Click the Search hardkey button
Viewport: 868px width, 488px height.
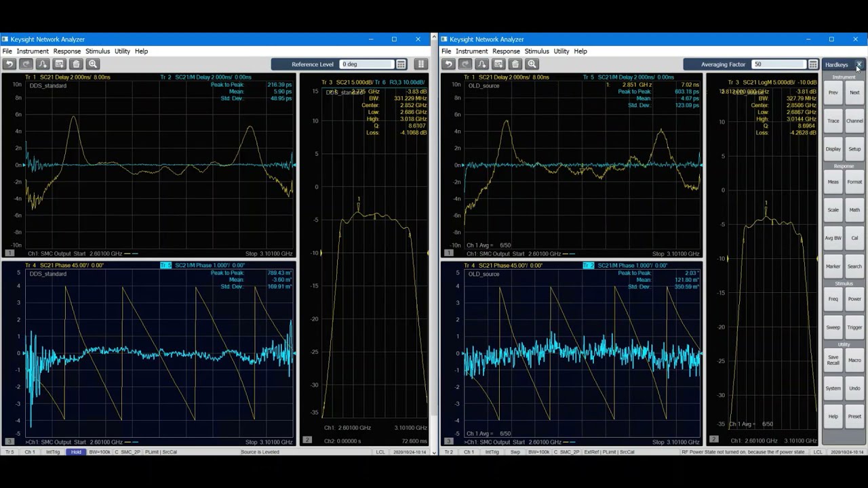point(854,266)
